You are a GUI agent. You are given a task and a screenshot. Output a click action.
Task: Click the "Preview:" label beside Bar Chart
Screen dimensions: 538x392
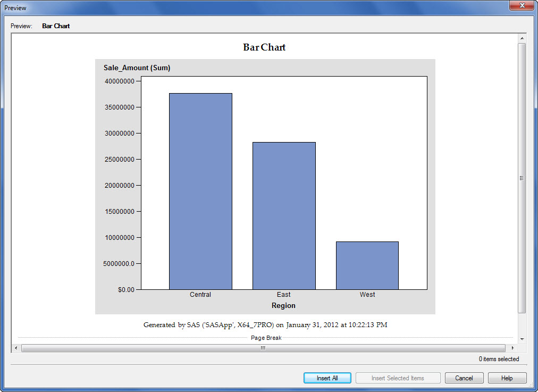(x=21, y=26)
